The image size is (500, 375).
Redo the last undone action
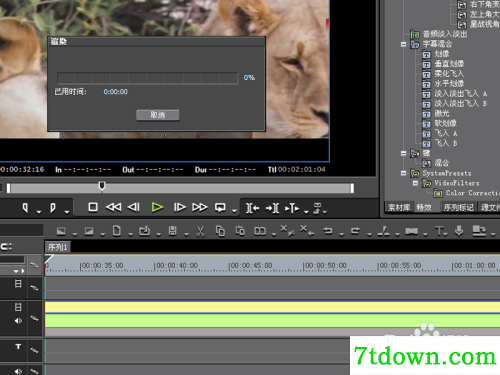pyautogui.click(x=355, y=231)
